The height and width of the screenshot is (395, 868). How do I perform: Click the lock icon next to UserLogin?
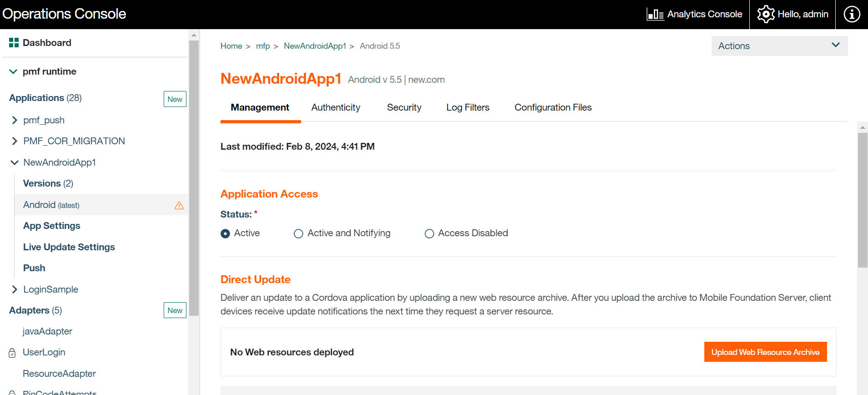[x=12, y=353]
